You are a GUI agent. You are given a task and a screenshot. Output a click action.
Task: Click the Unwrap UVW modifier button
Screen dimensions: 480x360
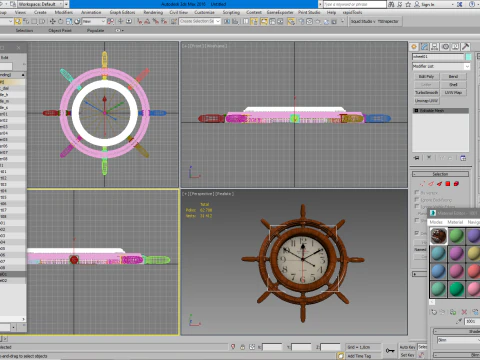click(x=426, y=101)
